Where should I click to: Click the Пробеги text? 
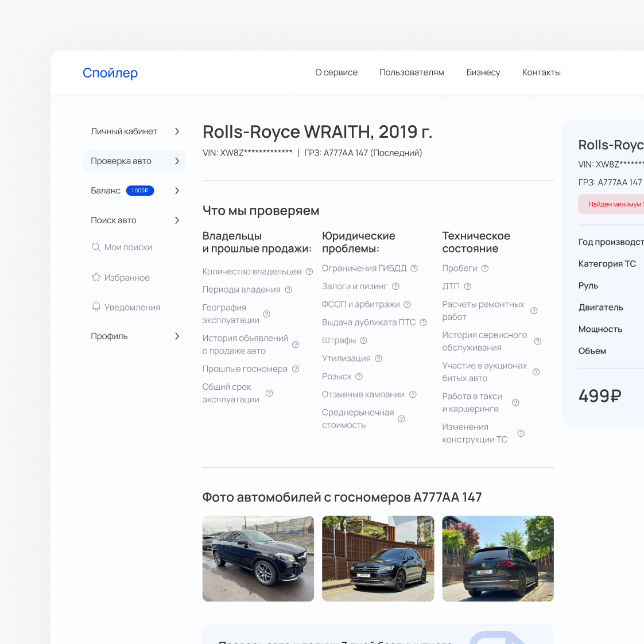point(460,268)
